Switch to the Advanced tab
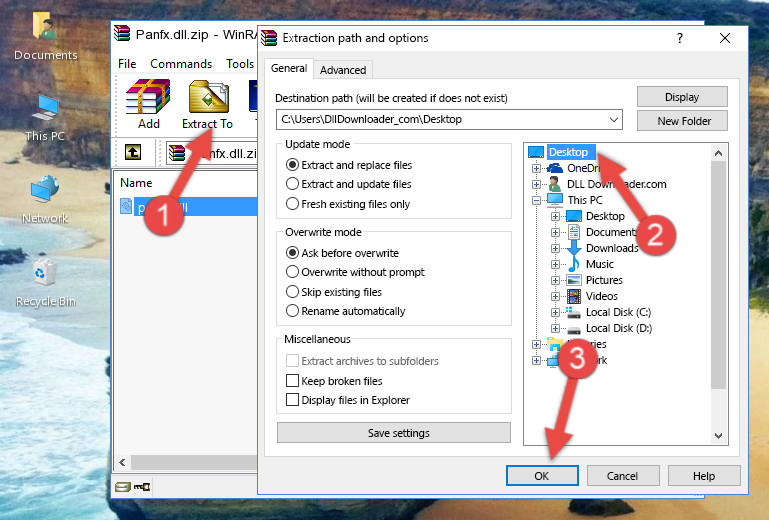Image resolution: width=769 pixels, height=520 pixels. (x=343, y=70)
